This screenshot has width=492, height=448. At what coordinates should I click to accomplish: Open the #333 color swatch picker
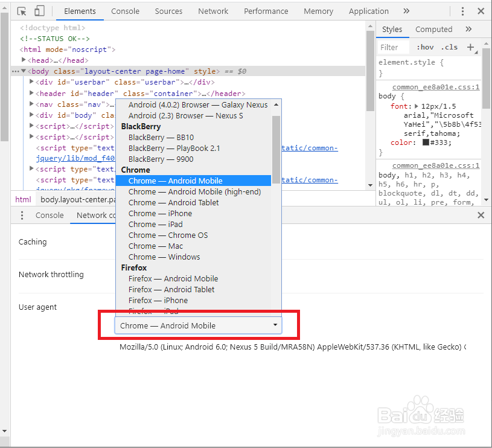[426, 142]
